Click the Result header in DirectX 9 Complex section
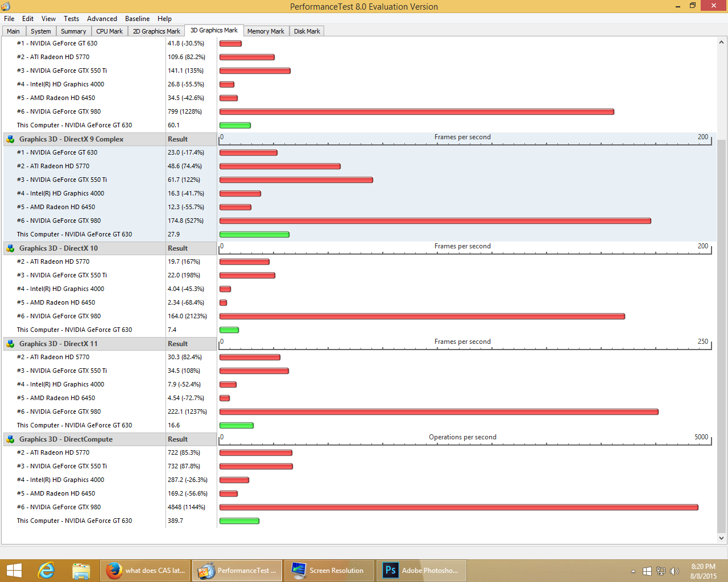 [x=178, y=139]
